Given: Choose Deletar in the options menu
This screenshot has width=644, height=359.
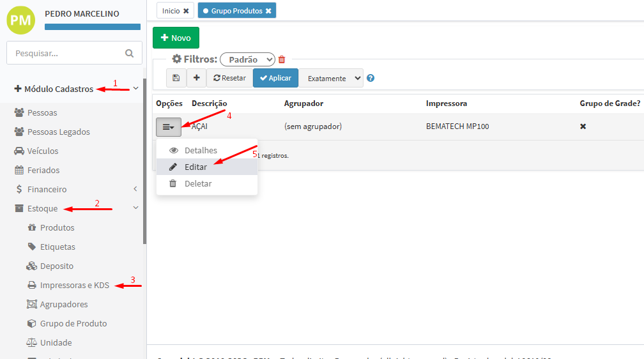Looking at the screenshot, I should tap(197, 183).
